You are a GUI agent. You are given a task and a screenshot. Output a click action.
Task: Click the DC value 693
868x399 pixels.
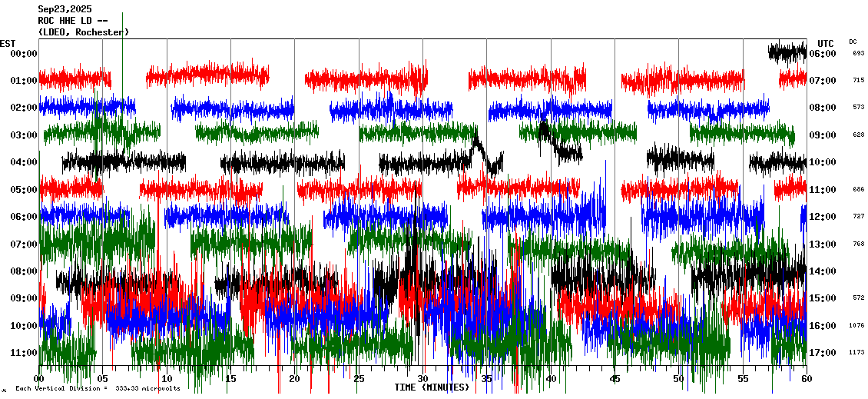(858, 53)
